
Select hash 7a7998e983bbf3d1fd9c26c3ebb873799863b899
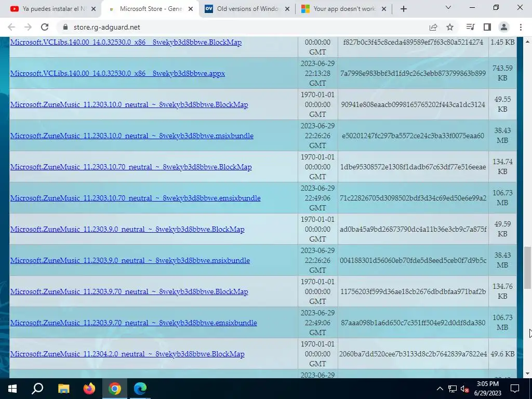pos(413,73)
